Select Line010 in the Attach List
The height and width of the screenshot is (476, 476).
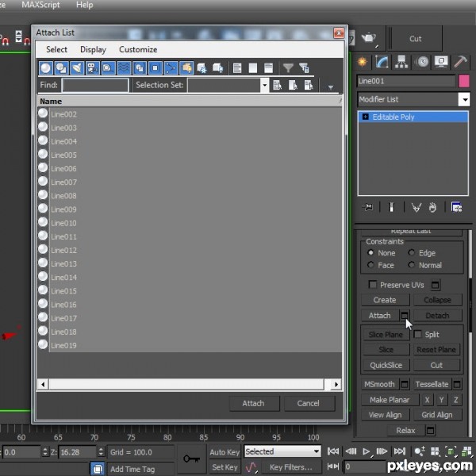tap(190, 223)
